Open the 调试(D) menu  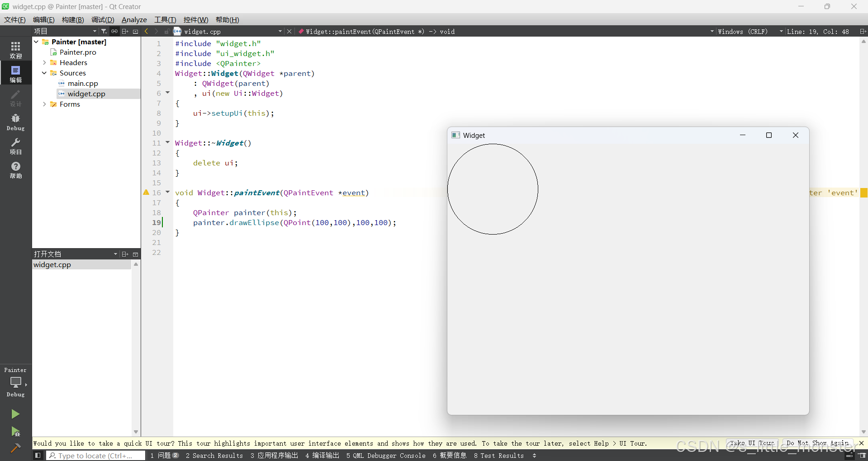103,19
